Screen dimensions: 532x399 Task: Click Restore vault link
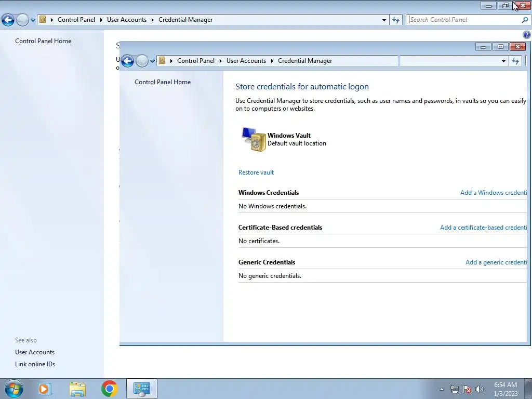tap(256, 172)
